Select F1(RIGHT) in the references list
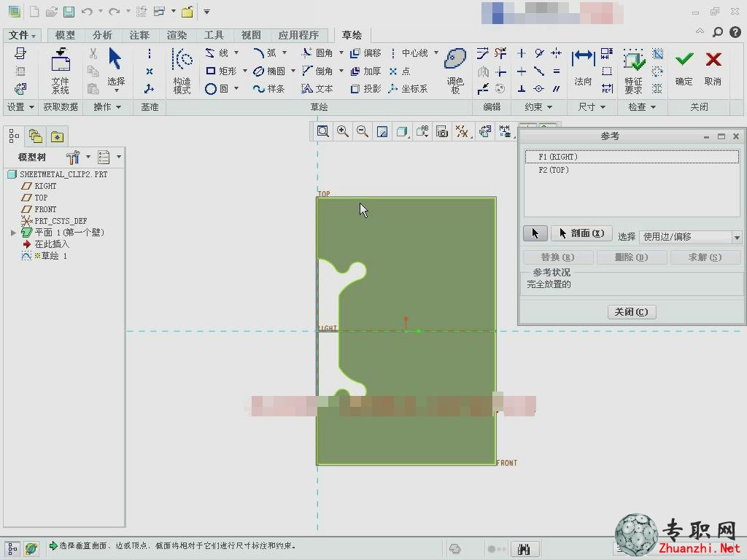Image resolution: width=747 pixels, height=560 pixels. click(632, 157)
